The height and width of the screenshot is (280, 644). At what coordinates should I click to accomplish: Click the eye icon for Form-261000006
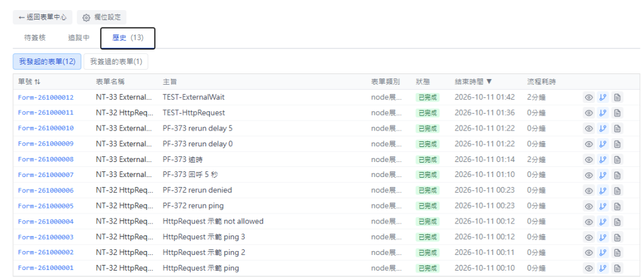click(x=589, y=191)
